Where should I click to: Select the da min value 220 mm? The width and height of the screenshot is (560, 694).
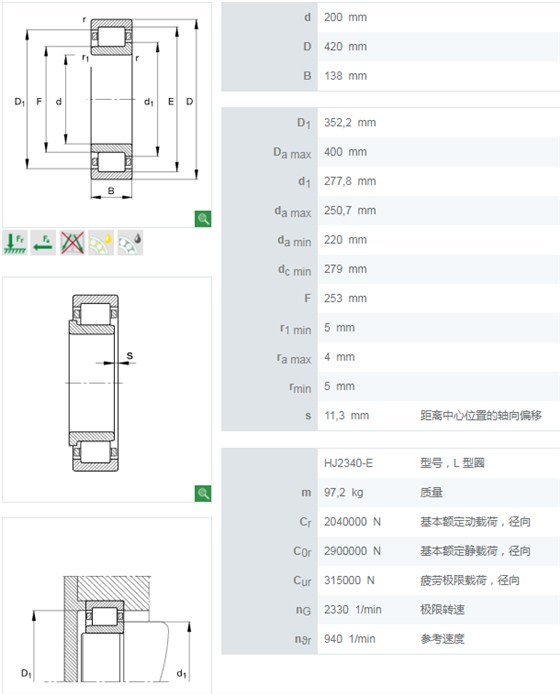click(345, 239)
